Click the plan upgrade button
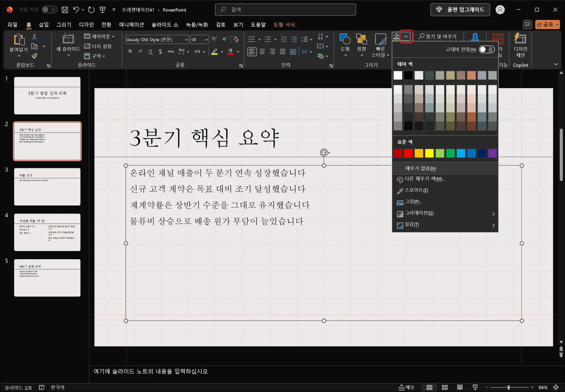 click(460, 10)
